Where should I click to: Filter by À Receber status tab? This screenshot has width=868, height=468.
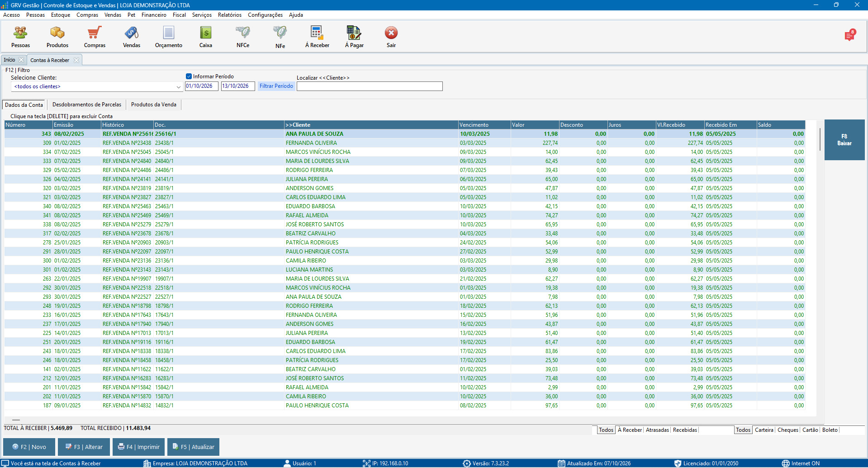point(630,430)
